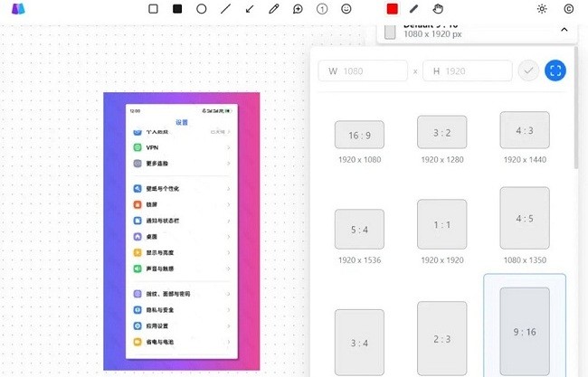Choose the 2 : 3 ratio preset
588x377 pixels.
point(442,339)
